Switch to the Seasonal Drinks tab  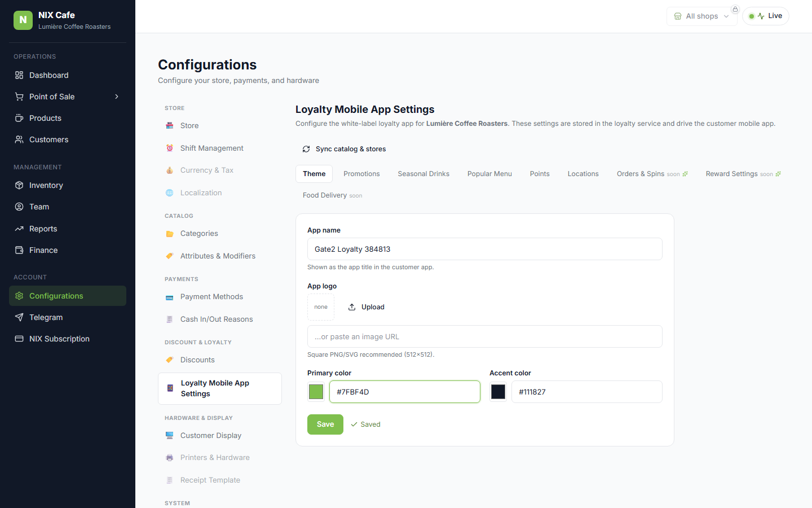click(x=423, y=174)
